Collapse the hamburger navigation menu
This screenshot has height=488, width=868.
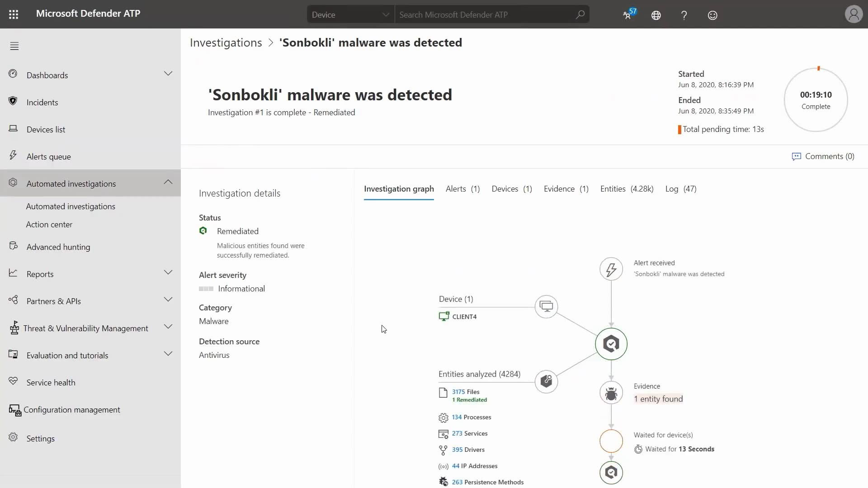click(14, 46)
